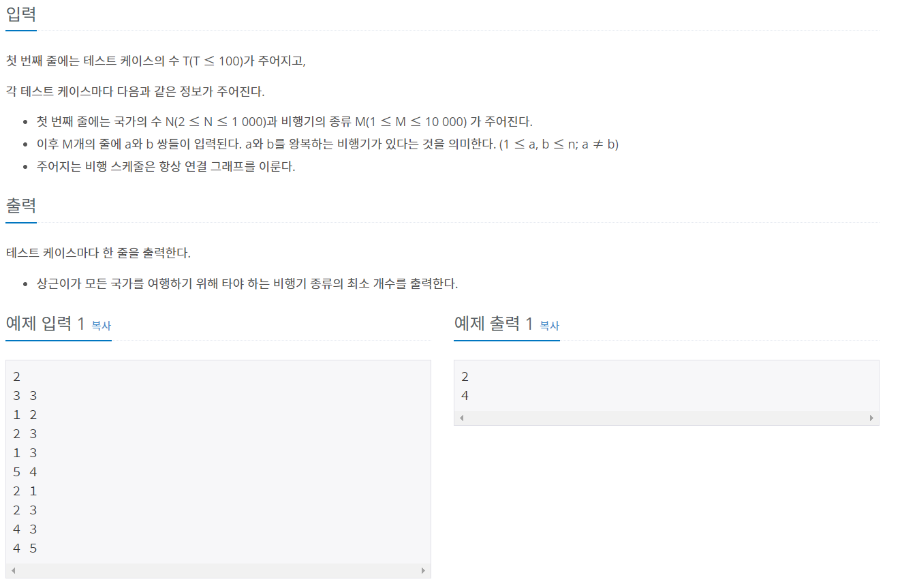Click the sample input horizontal scrollbar track
This screenshot has height=588, width=902.
click(x=218, y=570)
